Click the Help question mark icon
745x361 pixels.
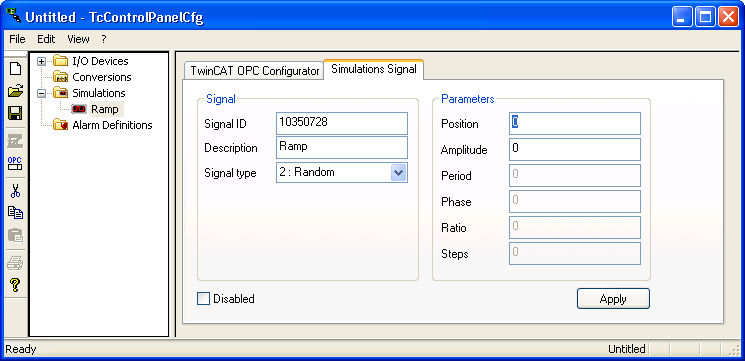pyautogui.click(x=16, y=285)
